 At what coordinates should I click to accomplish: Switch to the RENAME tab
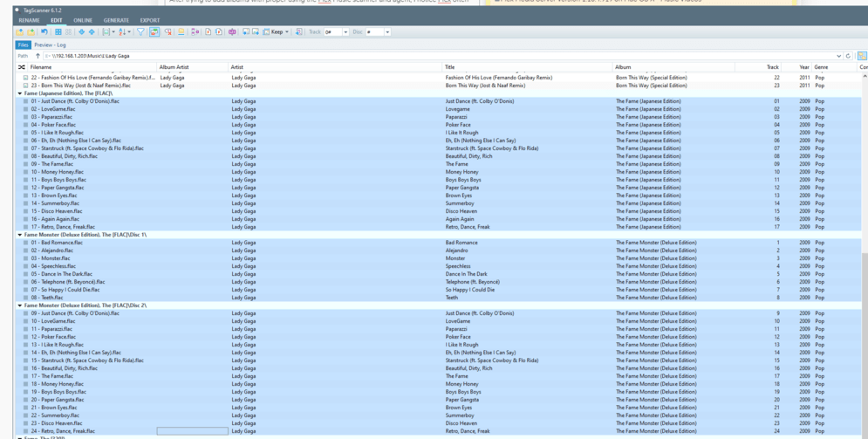(30, 20)
